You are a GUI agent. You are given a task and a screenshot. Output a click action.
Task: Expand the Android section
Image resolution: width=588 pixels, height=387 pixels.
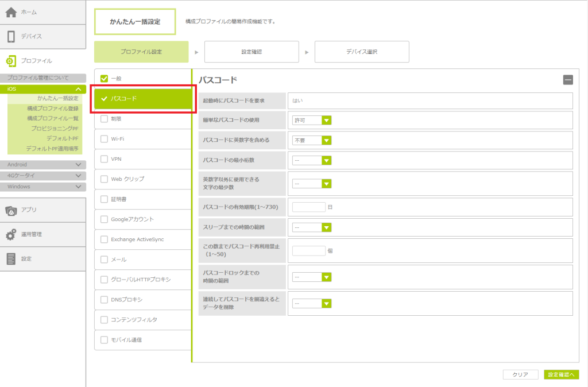click(x=78, y=165)
